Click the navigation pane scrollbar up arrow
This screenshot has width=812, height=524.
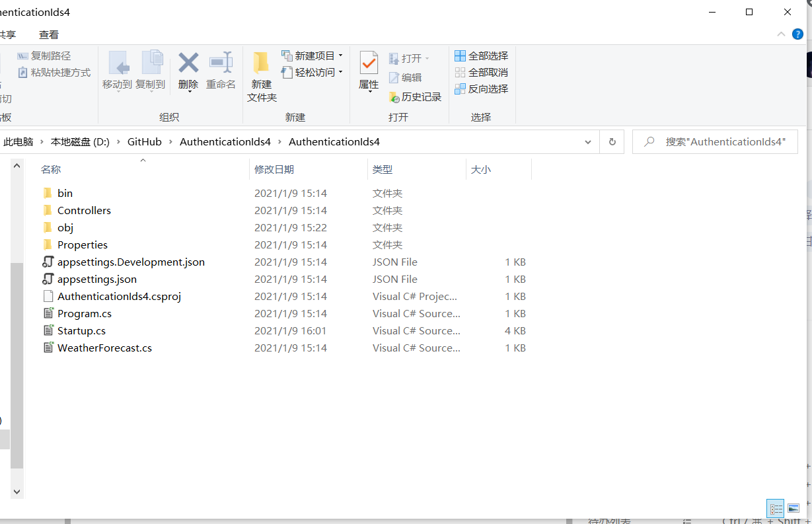tap(17, 165)
